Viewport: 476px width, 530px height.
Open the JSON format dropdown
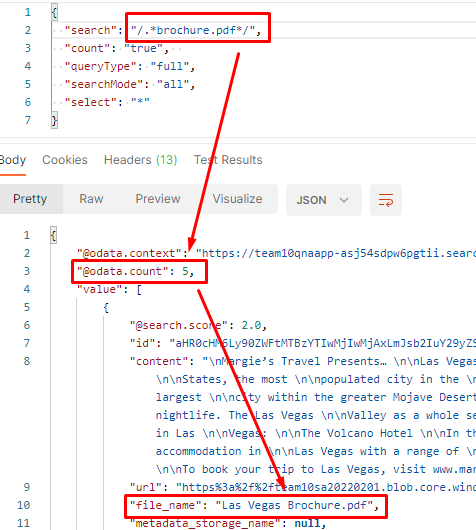pyautogui.click(x=324, y=200)
